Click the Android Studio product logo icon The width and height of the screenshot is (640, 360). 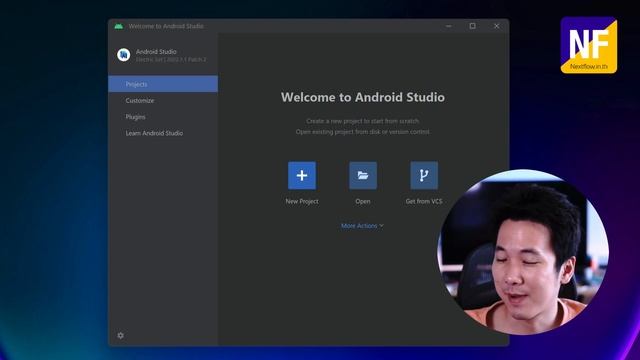(x=124, y=55)
